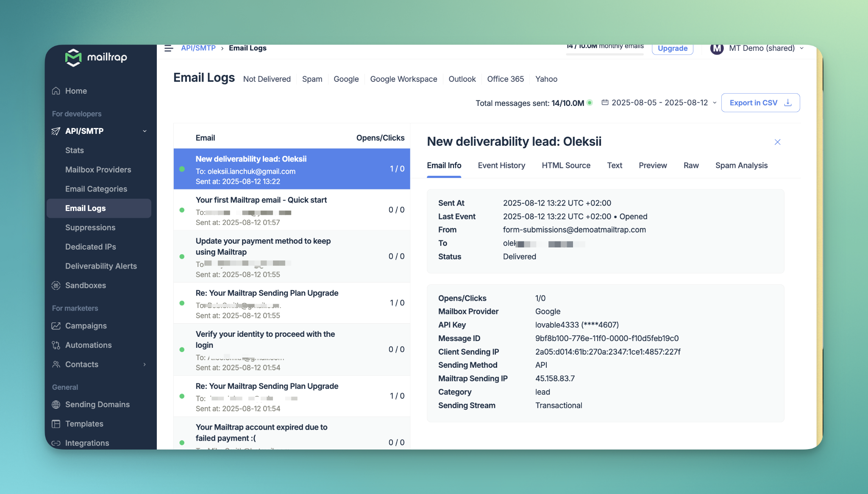Select 'Your Mailtrap account expired' email row
This screenshot has width=868, height=494.
point(292,434)
